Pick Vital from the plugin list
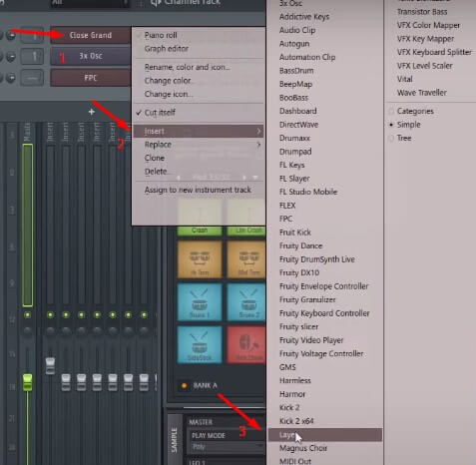This screenshot has width=476, height=465. click(404, 79)
